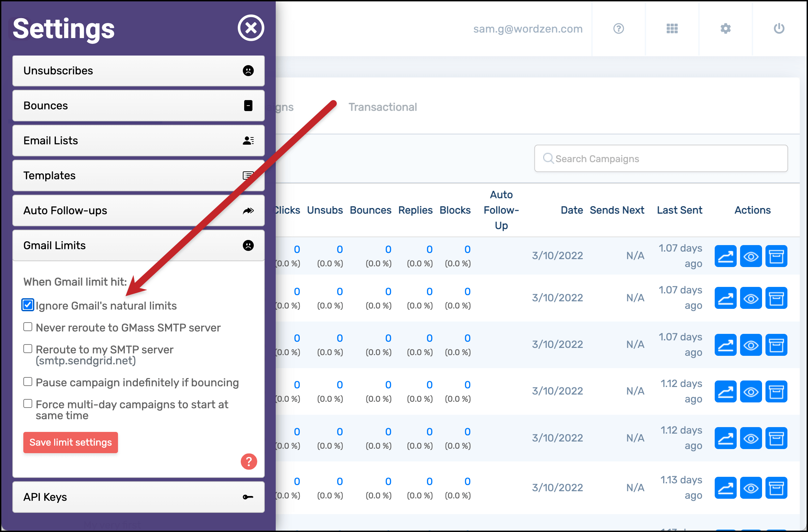
Task: Check Force multi-day campaigns same time option
Action: [28, 403]
